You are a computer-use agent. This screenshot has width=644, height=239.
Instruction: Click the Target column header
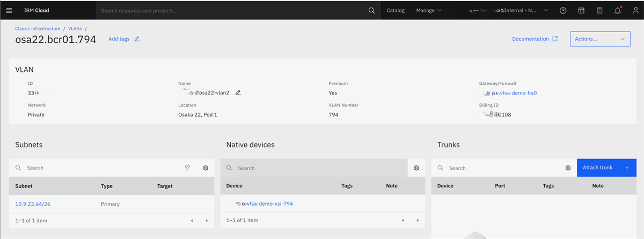165,186
